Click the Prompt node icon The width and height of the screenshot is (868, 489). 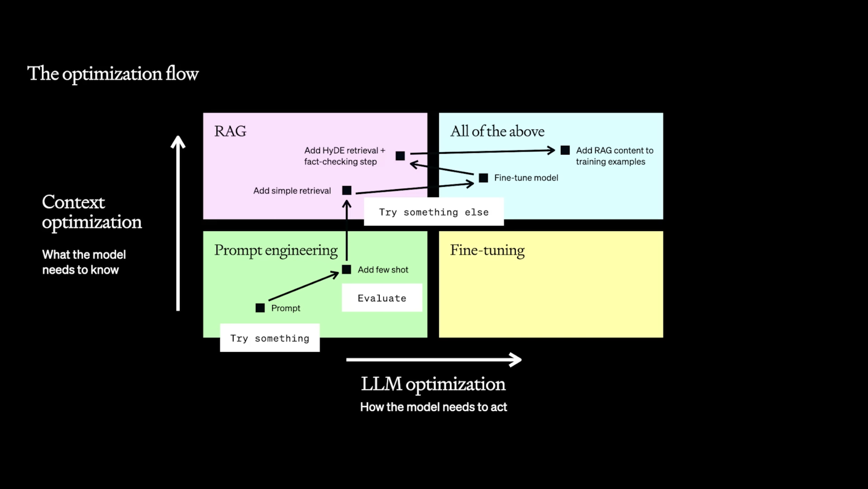(260, 308)
